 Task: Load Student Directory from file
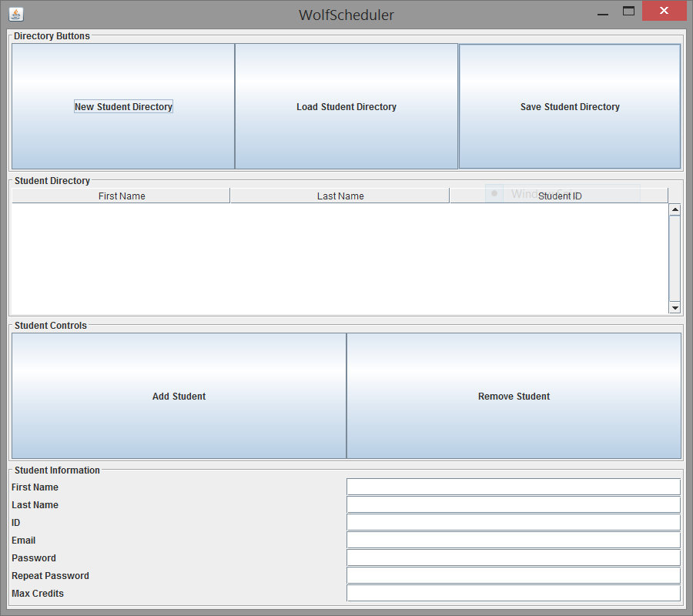coord(346,106)
